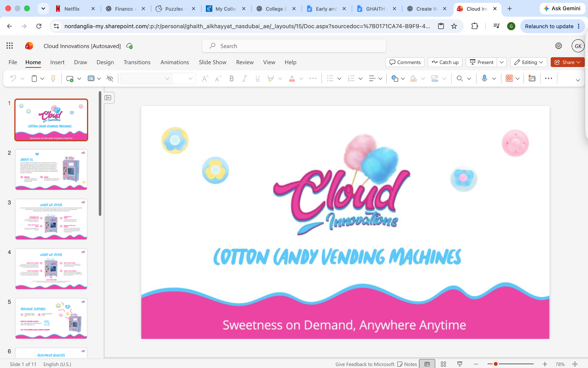Apply text highlight color
The height and width of the screenshot is (368, 588).
point(270,78)
